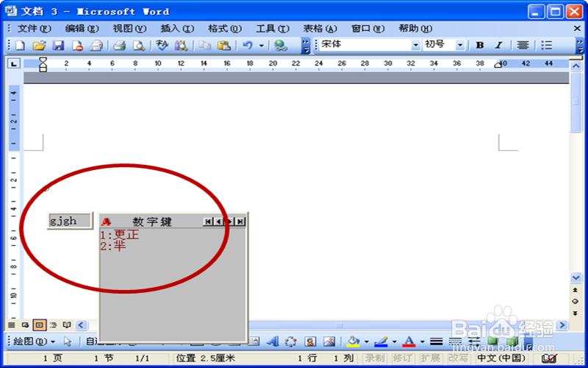Insert a hyperlink via globe icon

281,46
